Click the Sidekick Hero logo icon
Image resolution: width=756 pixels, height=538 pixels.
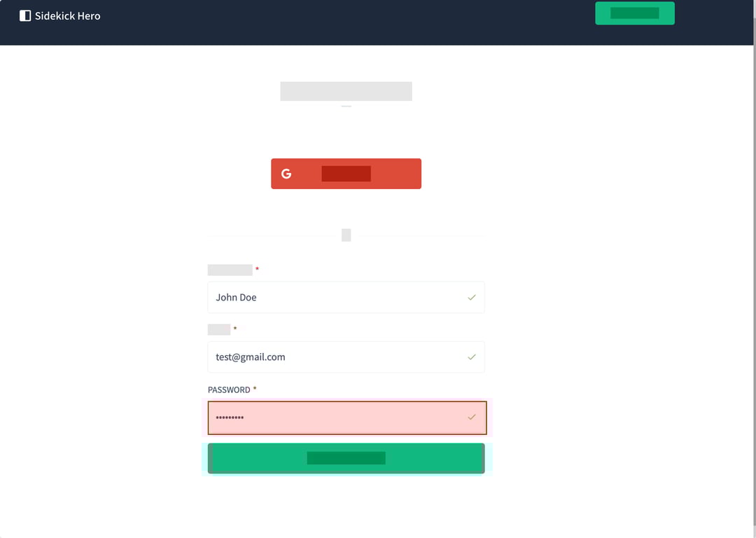(25, 15)
